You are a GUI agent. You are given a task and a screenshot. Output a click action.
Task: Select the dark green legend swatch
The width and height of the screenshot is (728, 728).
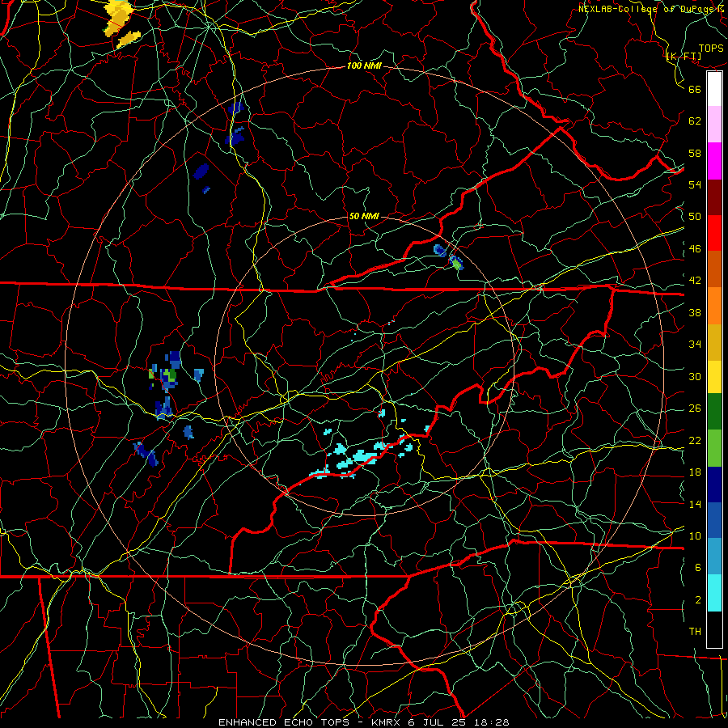[x=714, y=412]
